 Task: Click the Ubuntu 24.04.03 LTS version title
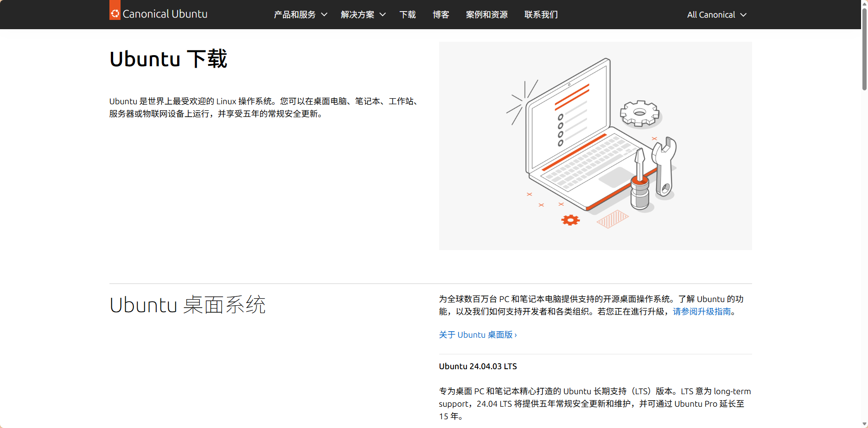pos(478,366)
